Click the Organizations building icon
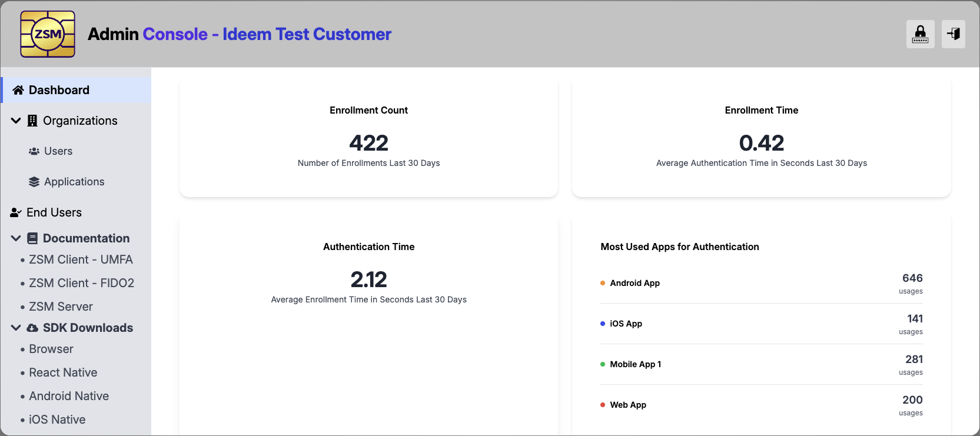Image resolution: width=980 pixels, height=436 pixels. pyautogui.click(x=32, y=121)
